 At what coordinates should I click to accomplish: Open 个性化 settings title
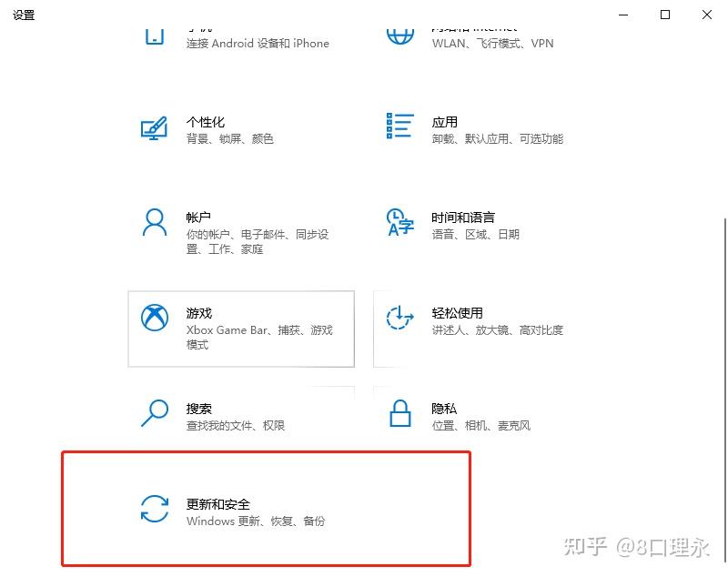pyautogui.click(x=206, y=122)
